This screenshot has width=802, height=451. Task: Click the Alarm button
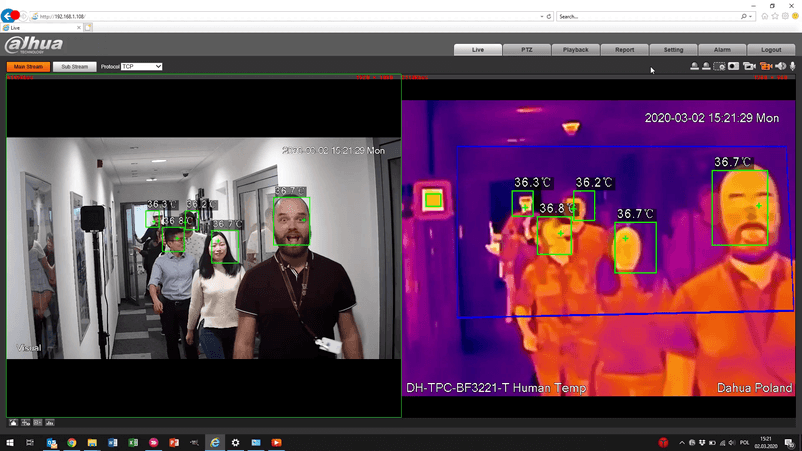(x=722, y=49)
